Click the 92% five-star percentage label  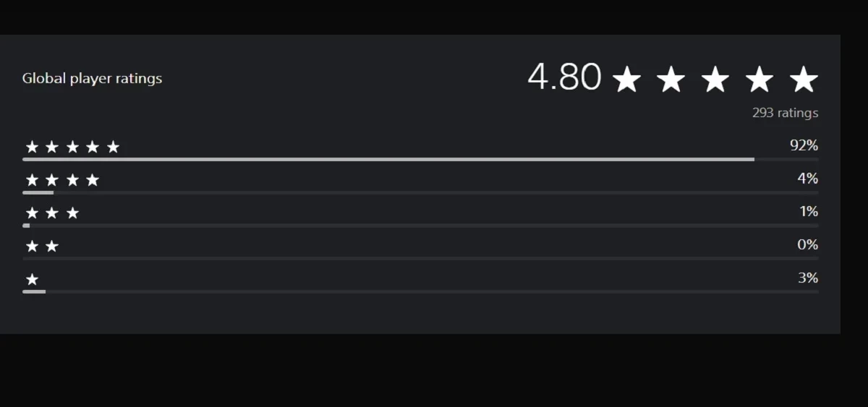pos(804,145)
